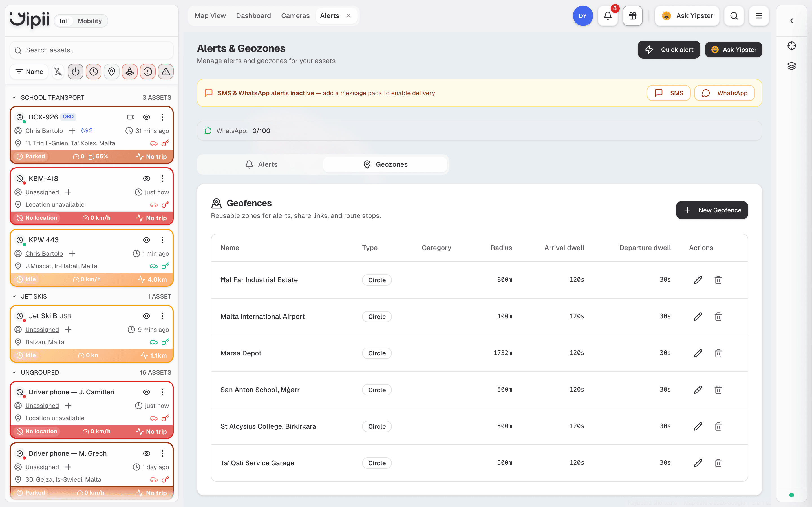
Task: Switch the toggle to Mobility mode
Action: [x=90, y=21]
